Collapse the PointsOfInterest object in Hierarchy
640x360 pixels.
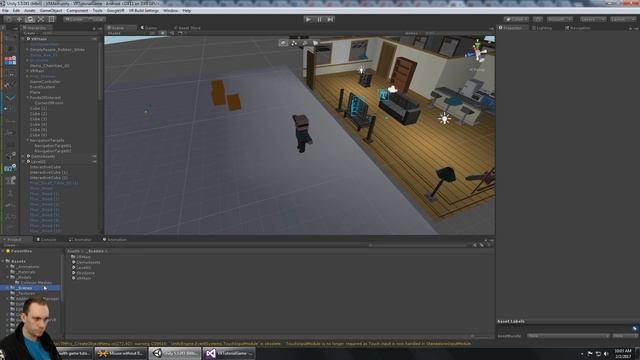tap(27, 98)
